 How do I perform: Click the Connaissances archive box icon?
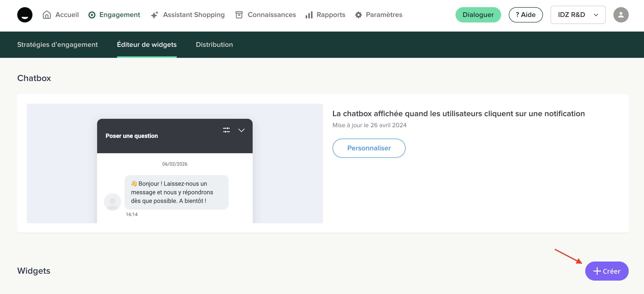(239, 15)
